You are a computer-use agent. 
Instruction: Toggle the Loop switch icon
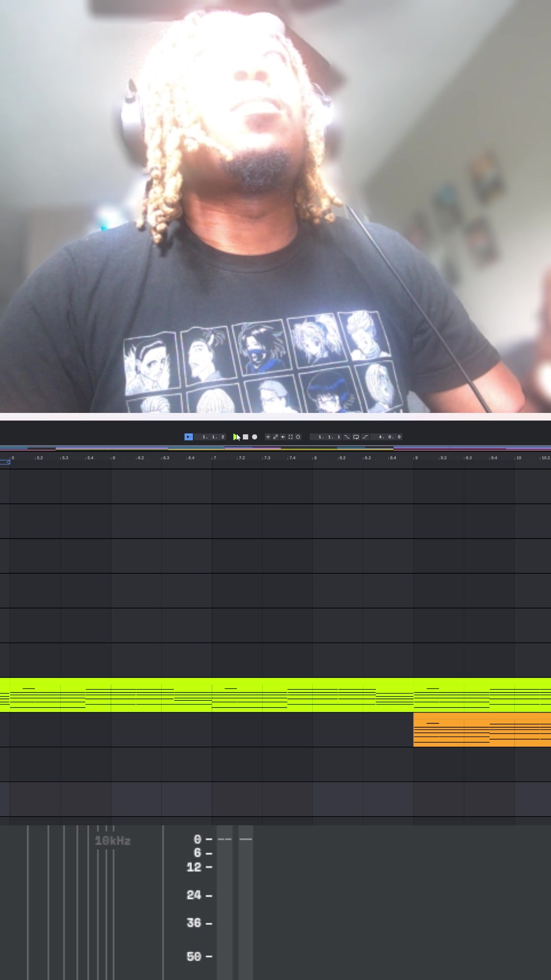tap(356, 437)
